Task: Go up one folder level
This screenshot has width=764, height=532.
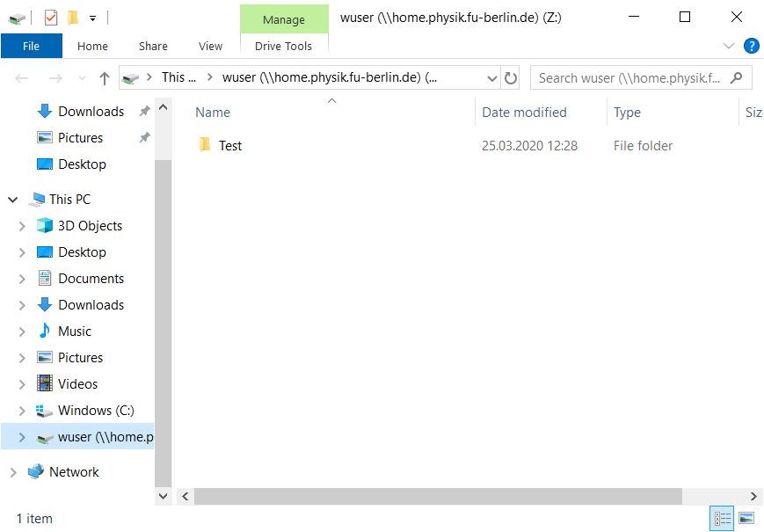Action: pos(104,78)
